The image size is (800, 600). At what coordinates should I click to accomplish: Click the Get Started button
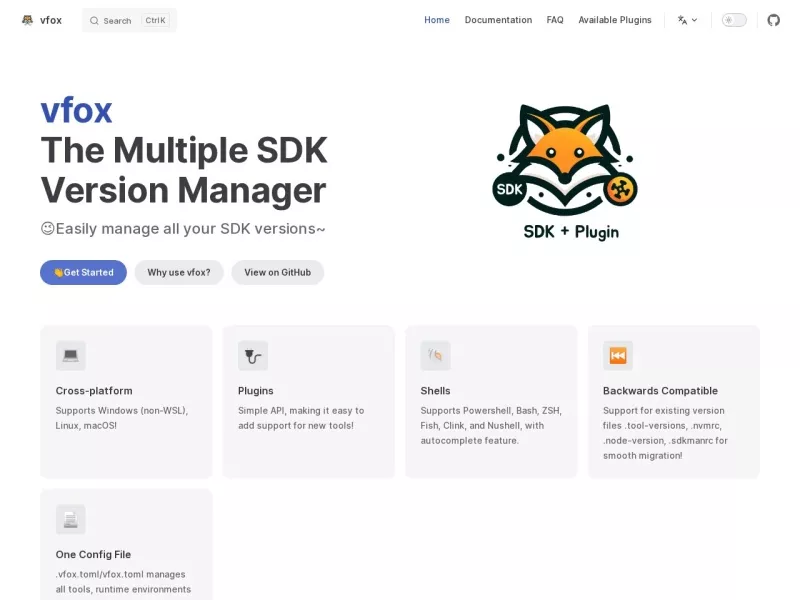tap(83, 272)
